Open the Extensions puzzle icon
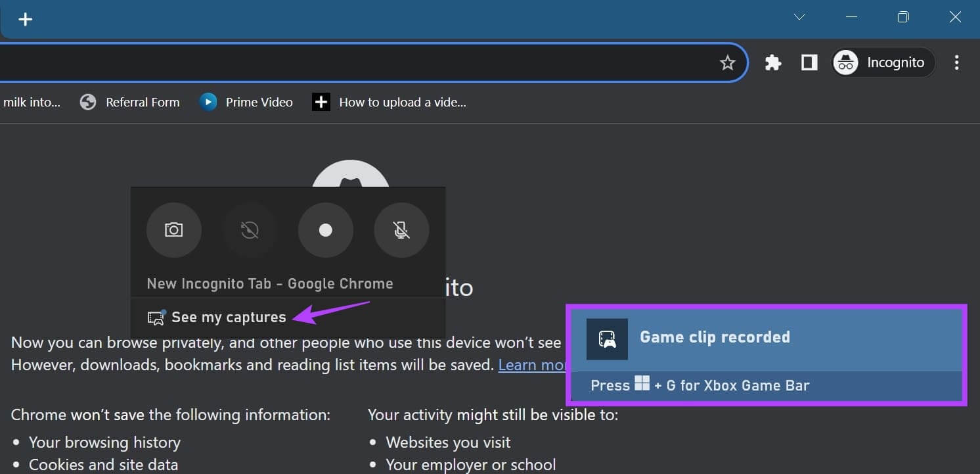 click(773, 62)
